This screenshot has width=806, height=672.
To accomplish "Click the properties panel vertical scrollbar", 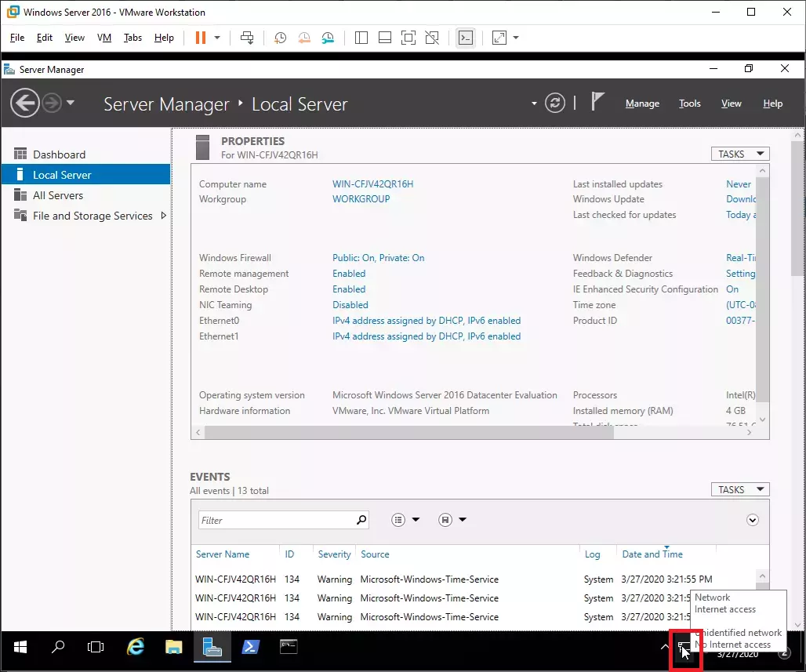I will [762, 289].
